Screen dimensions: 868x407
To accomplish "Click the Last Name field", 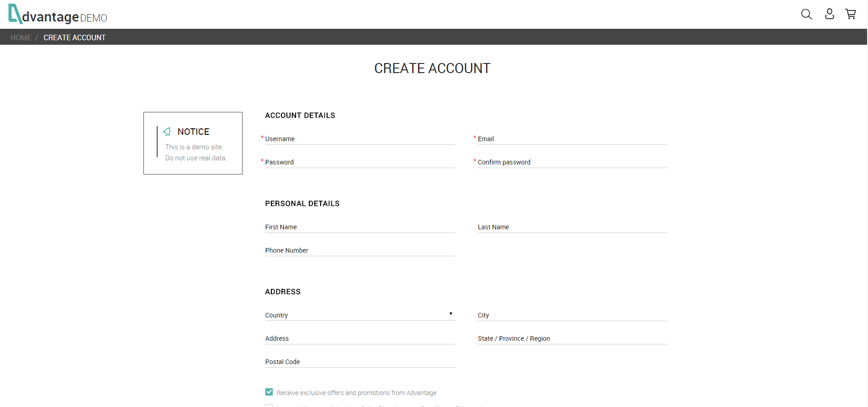I will [x=572, y=227].
